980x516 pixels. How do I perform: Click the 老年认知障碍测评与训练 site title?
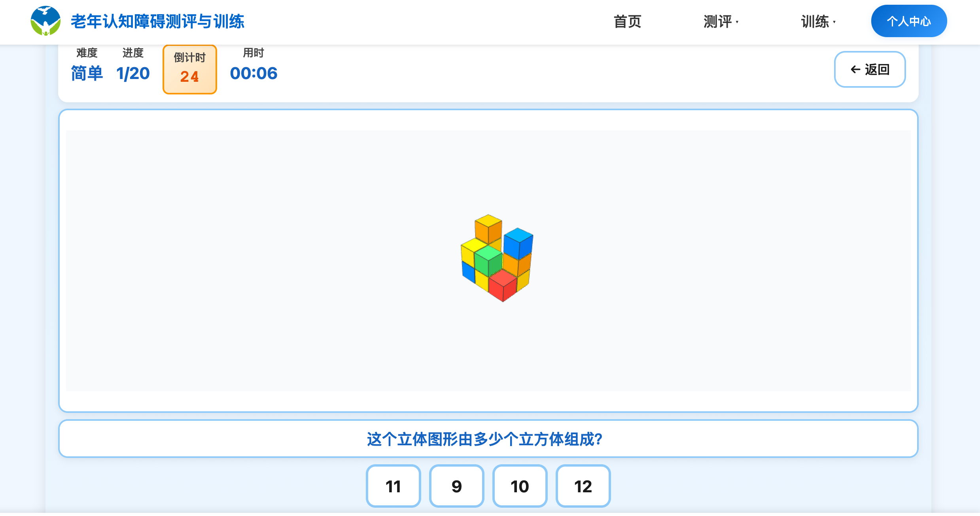pyautogui.click(x=157, y=22)
